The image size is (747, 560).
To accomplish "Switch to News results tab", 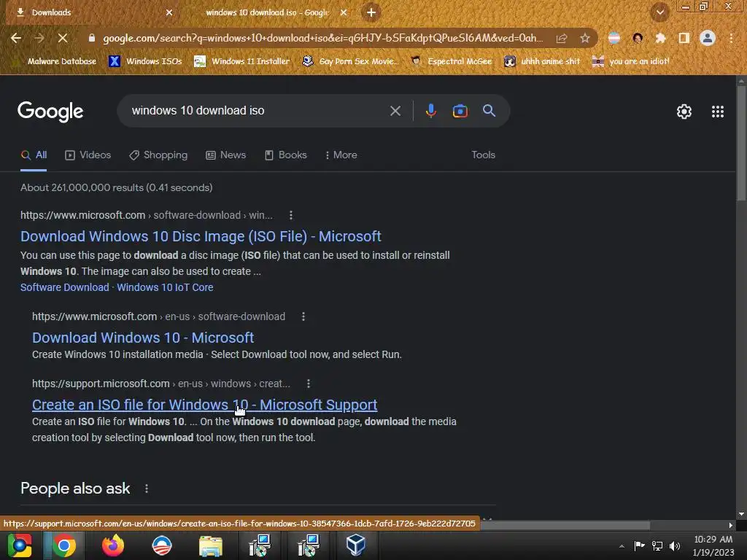I will 226,155.
